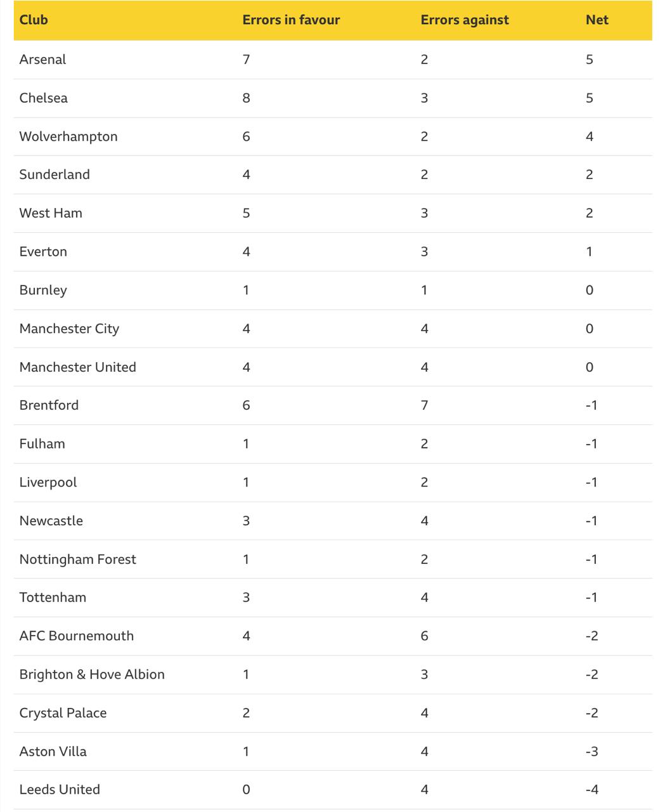The width and height of the screenshot is (665, 812).
Task: Click the Wolverhampton club name
Action: [x=68, y=136]
